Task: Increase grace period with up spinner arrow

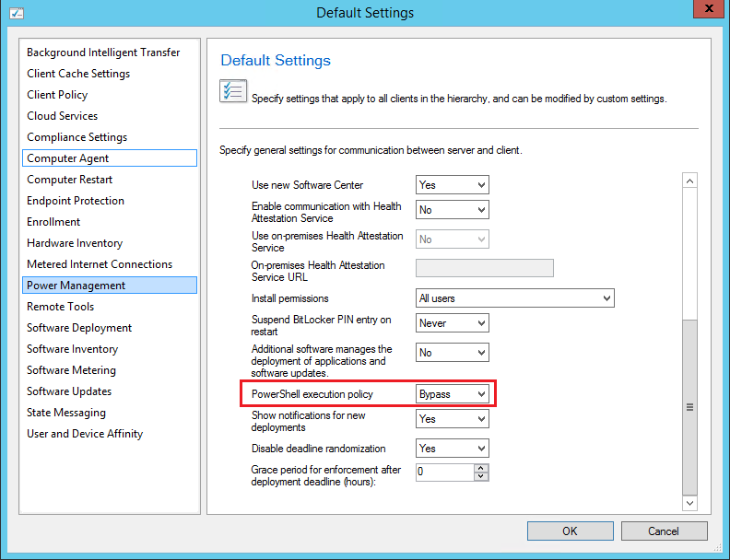Action: click(481, 467)
